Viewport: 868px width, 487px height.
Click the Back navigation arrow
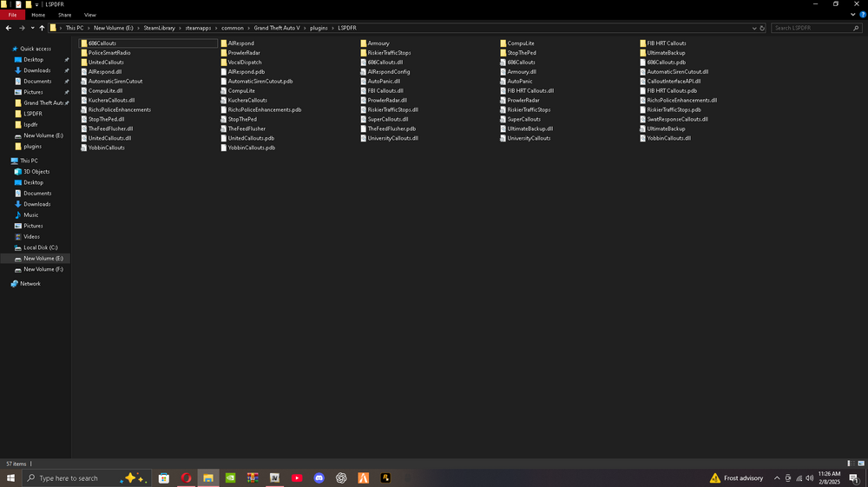(x=9, y=28)
